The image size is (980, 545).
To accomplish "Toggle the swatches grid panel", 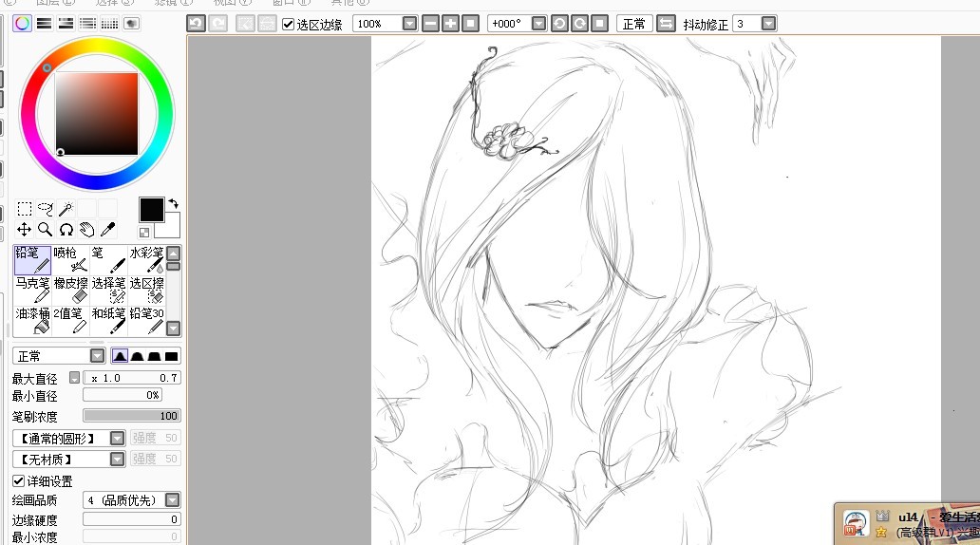I will point(109,24).
